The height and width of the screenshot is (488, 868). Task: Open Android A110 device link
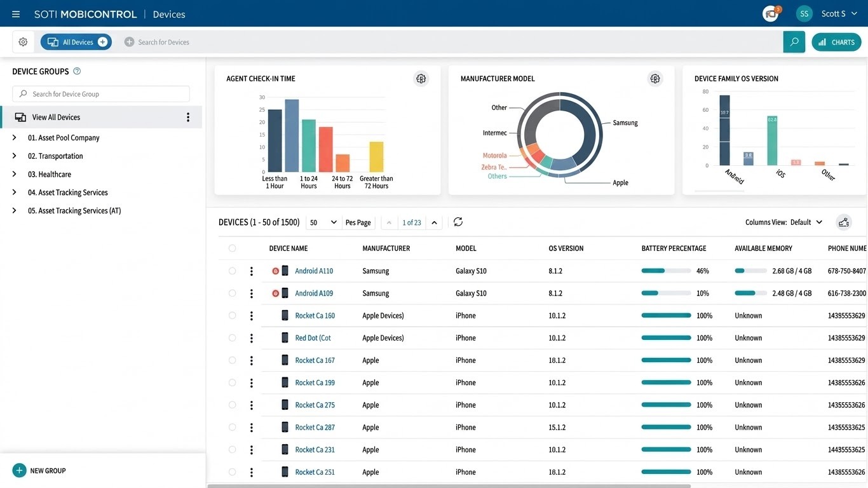pos(314,271)
